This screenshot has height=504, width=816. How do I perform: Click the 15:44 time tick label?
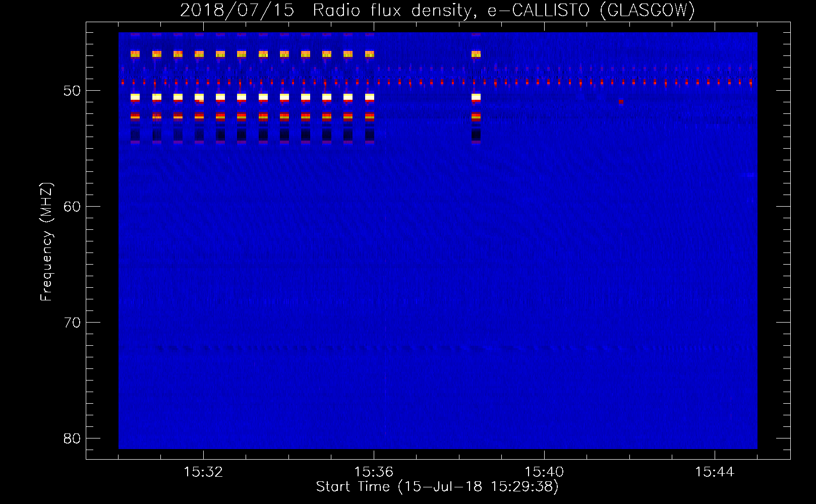pos(715,472)
